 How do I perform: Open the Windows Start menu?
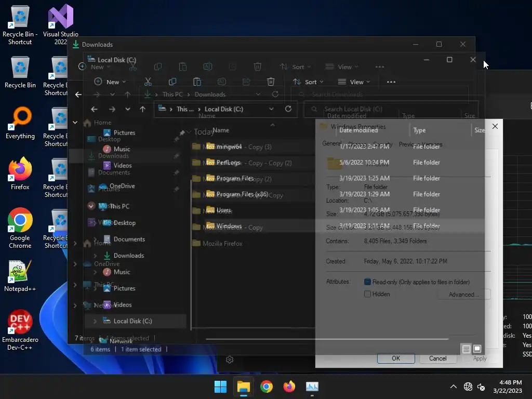tap(220, 387)
